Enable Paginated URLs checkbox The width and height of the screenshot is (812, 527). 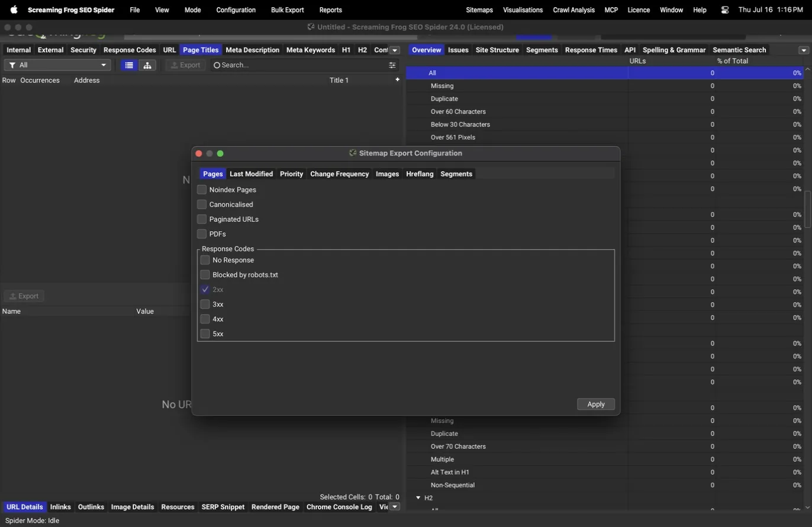click(202, 219)
